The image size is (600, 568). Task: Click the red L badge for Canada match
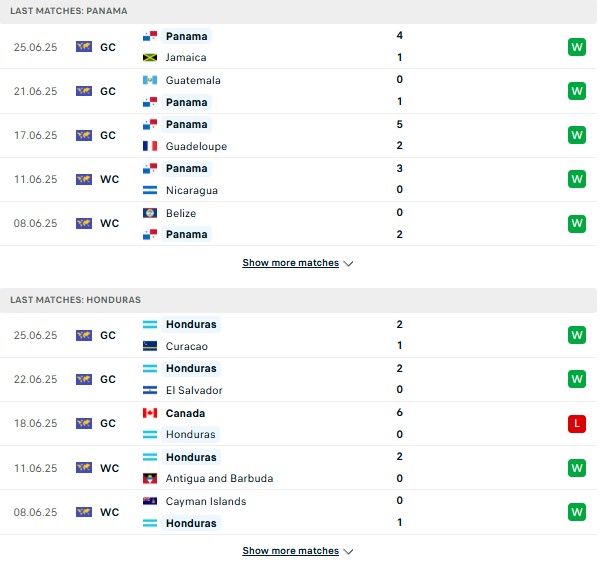point(577,424)
